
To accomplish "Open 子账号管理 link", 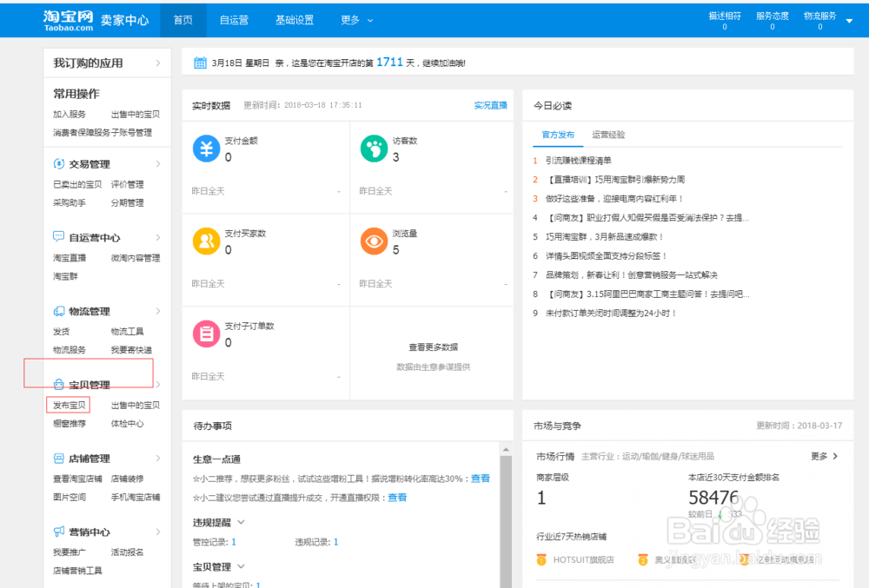I will 131,133.
